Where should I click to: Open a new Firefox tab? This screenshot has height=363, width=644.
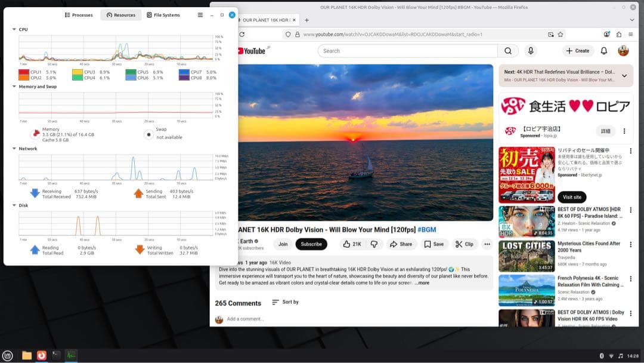[306, 20]
